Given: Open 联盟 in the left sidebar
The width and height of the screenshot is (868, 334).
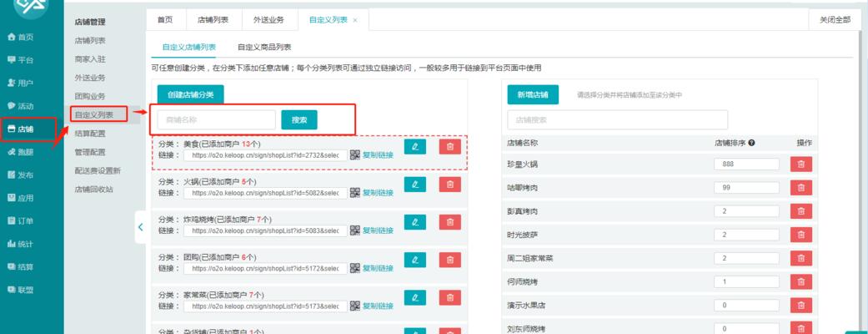Looking at the screenshot, I should (x=21, y=290).
